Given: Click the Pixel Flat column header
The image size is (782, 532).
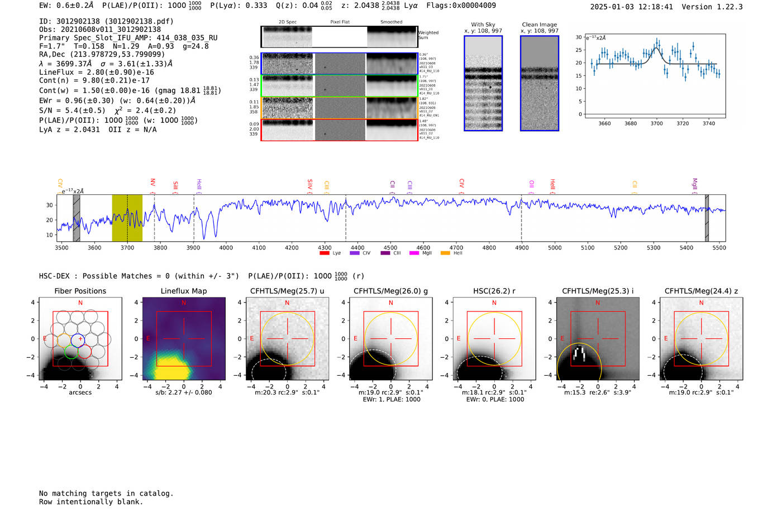Looking at the screenshot, I should tap(340, 22).
